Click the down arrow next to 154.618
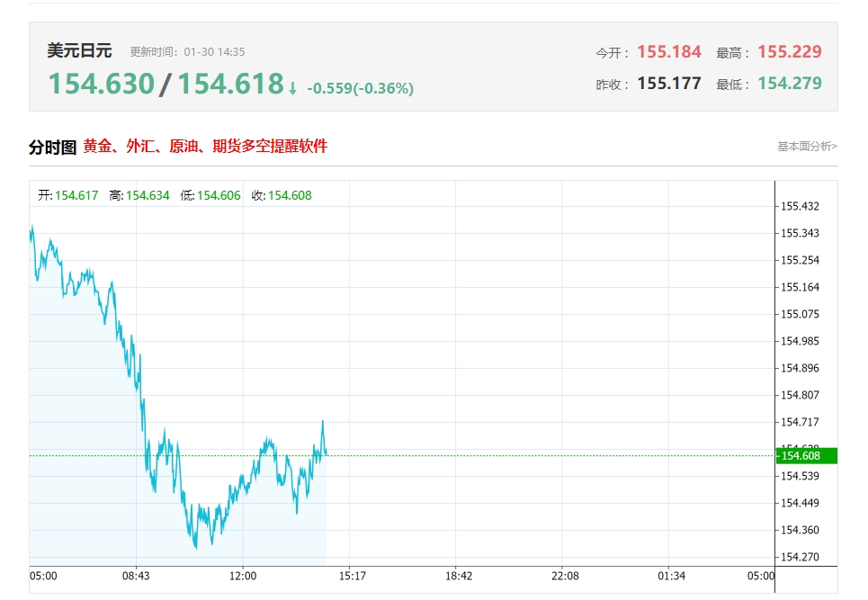 [293, 88]
